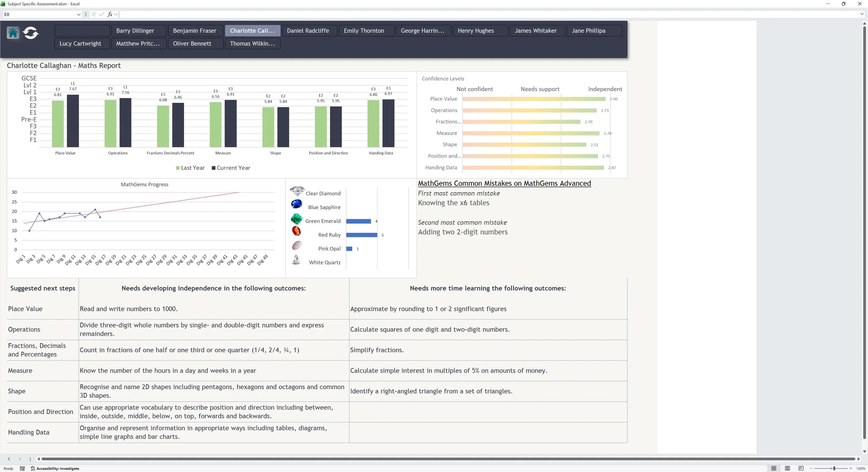Switch to Normal view in status bar
Viewport: 868px width, 472px height.
coord(774,468)
